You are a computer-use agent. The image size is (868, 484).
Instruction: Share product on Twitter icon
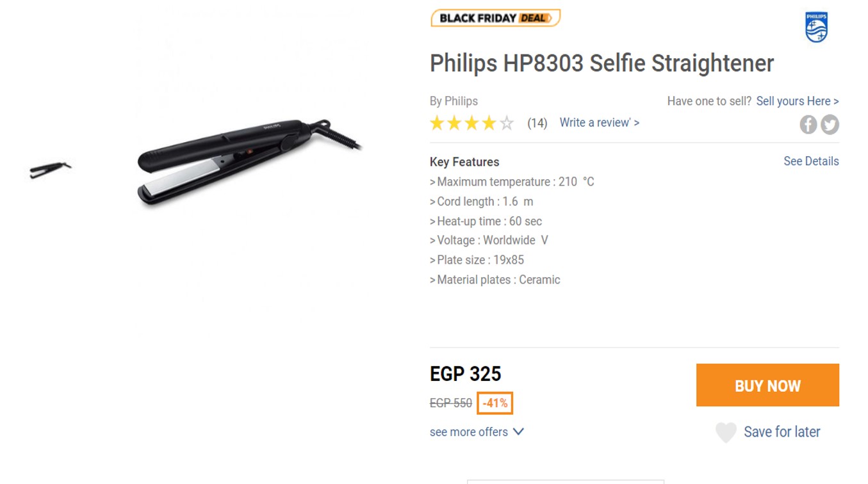click(x=830, y=124)
